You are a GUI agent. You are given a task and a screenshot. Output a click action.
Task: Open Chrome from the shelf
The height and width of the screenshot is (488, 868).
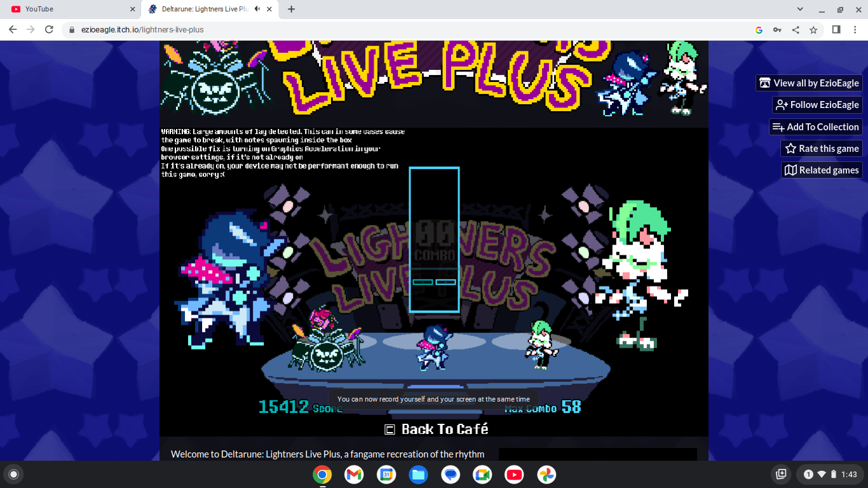[x=322, y=475]
